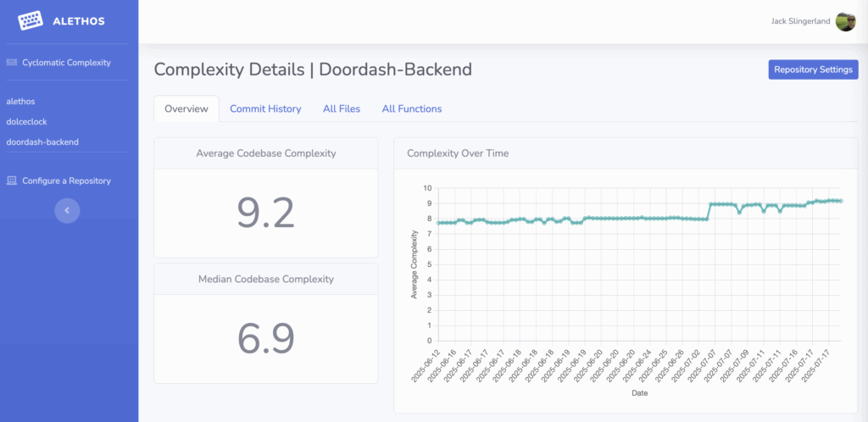Open Configure a Repository link
The height and width of the screenshot is (422, 868).
[x=66, y=180]
